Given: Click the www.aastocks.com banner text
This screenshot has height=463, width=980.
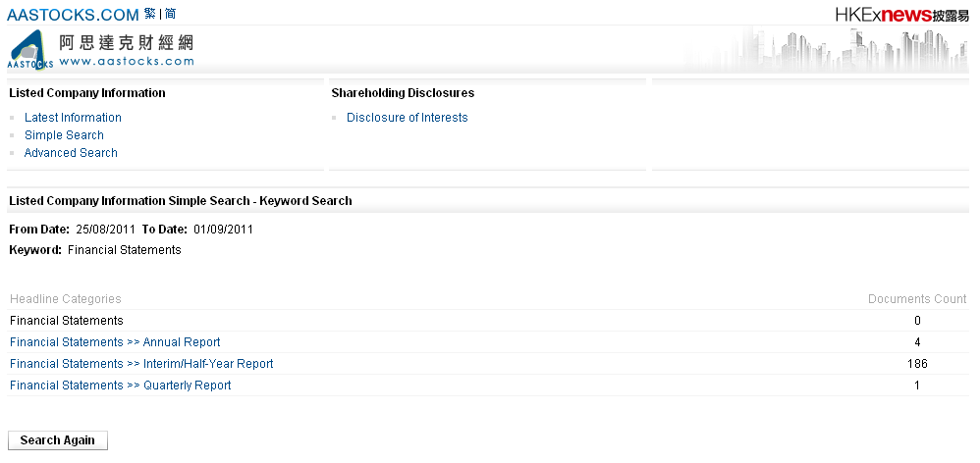Looking at the screenshot, I should pyautogui.click(x=126, y=61).
